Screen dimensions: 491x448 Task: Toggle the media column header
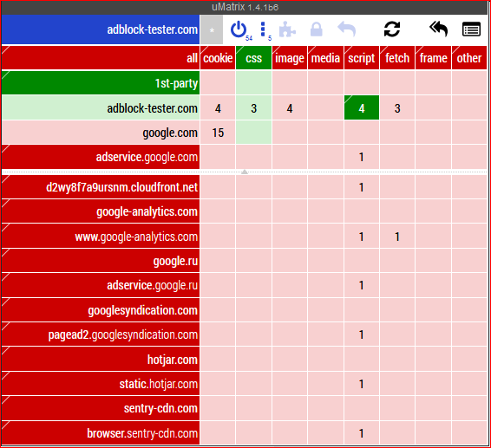tap(325, 58)
